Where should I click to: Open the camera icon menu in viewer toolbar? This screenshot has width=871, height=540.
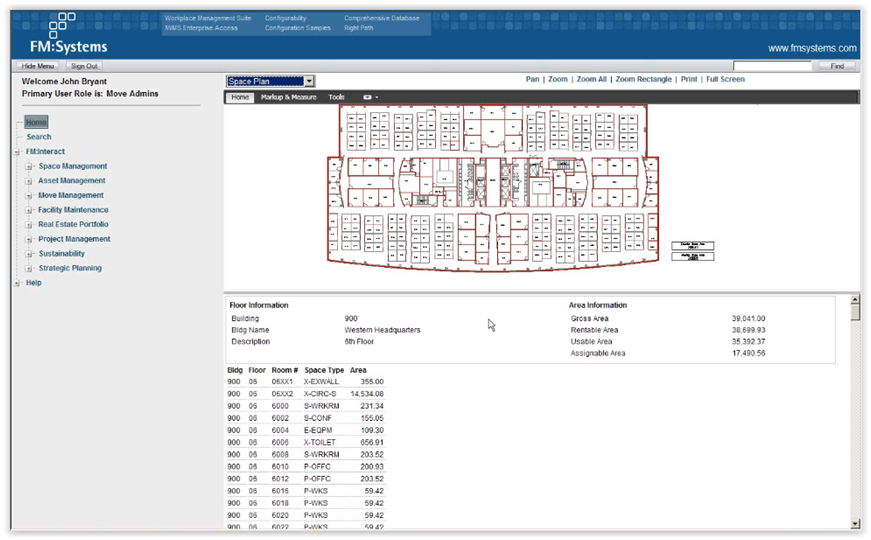click(371, 97)
